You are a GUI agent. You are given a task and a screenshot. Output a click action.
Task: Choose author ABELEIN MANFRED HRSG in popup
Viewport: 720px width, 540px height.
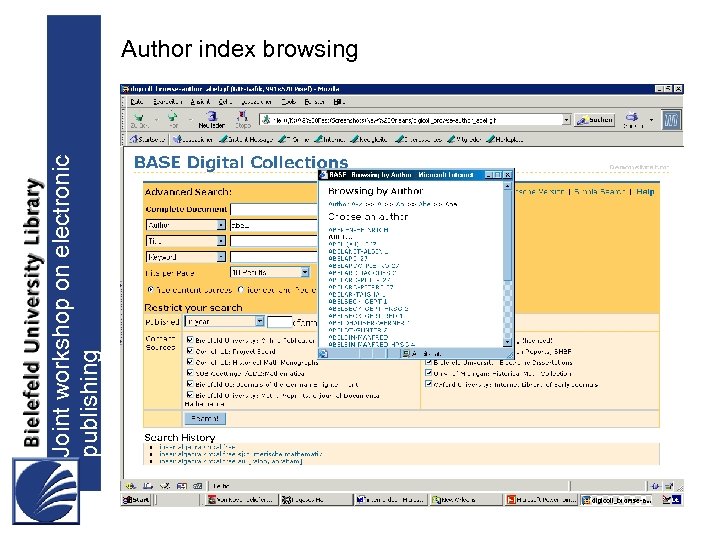(372, 344)
